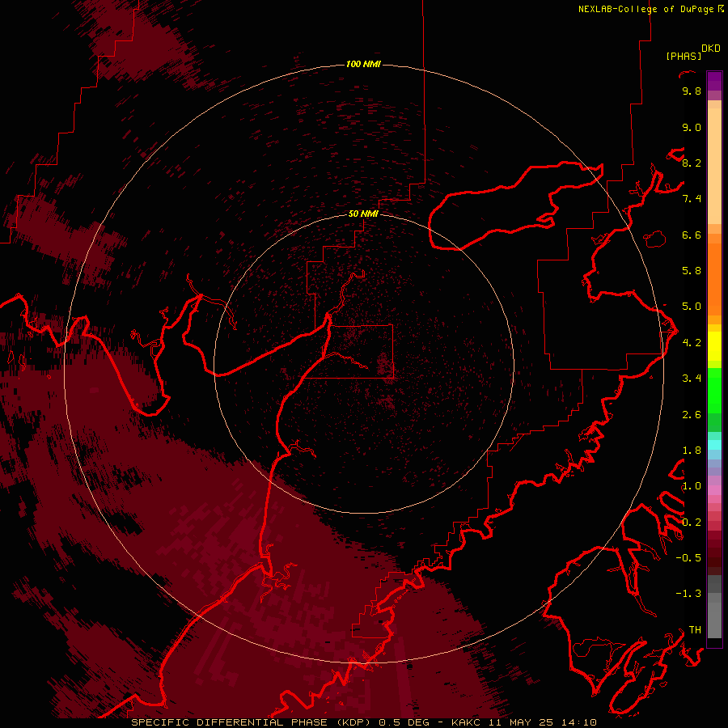The image size is (728, 728).
Task: Select the yellow color bar segment near 4.2
Action: point(714,346)
